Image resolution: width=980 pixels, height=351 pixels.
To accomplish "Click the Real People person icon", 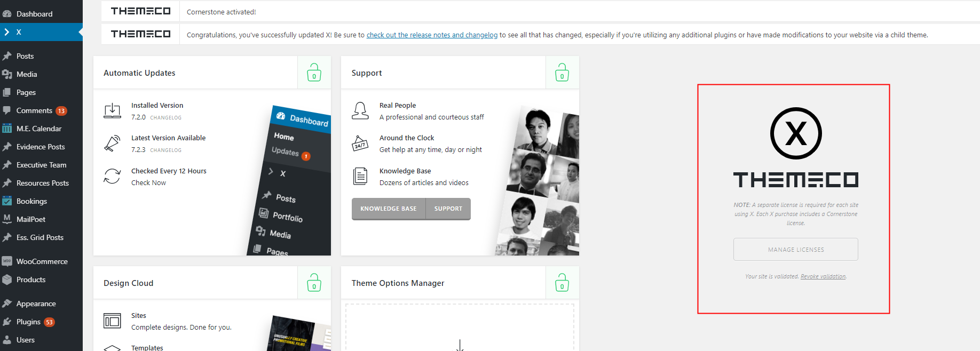I will [x=360, y=110].
